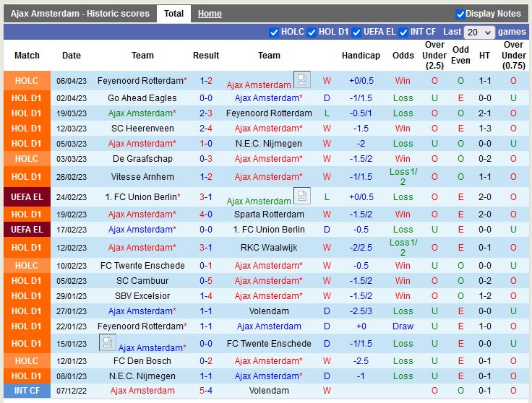Click the note icon in the 24/02/23 Union Berlin row

pyautogui.click(x=301, y=196)
